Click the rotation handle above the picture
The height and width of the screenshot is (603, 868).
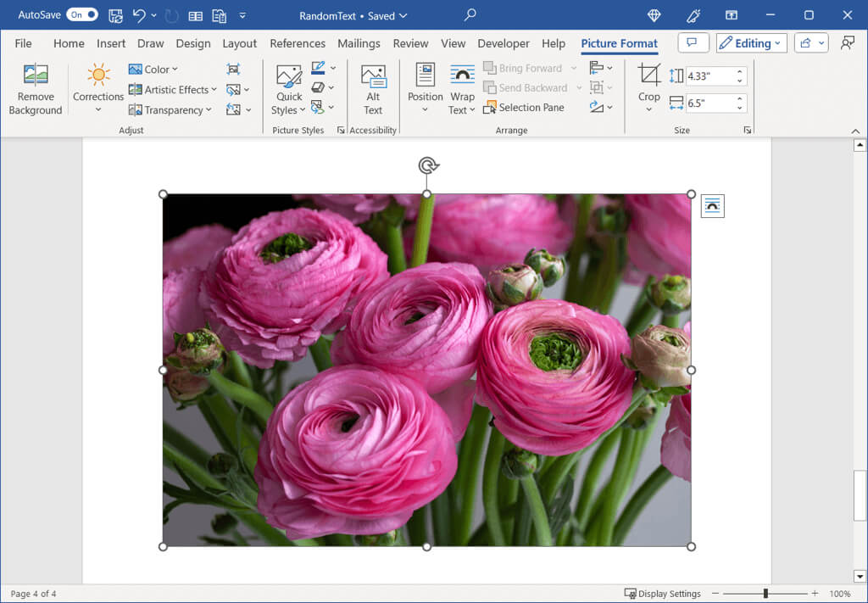[x=428, y=165]
